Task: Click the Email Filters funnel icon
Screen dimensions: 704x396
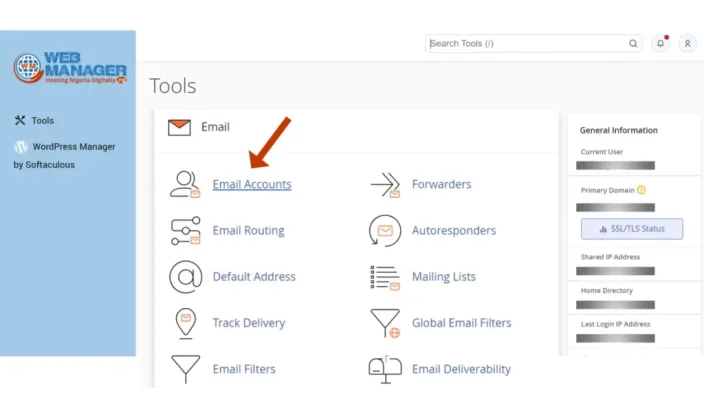Action: (185, 369)
